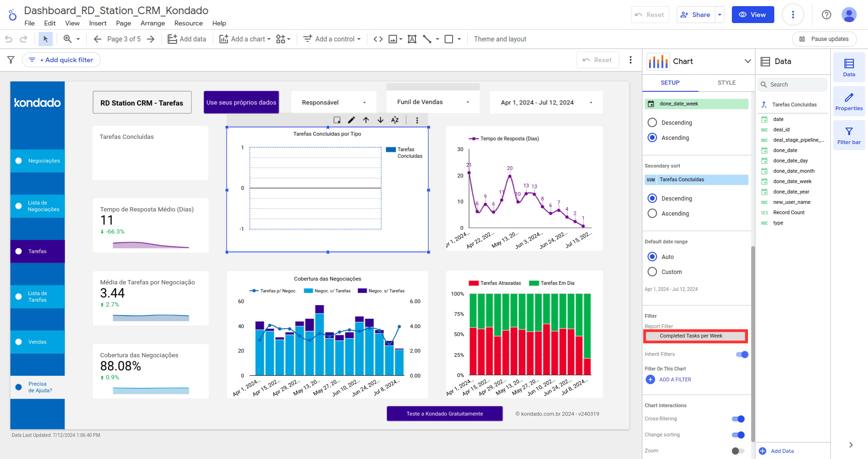Screen dimensions: 868x459
Task: Click the embed URL code icon
Action: pos(378,39)
